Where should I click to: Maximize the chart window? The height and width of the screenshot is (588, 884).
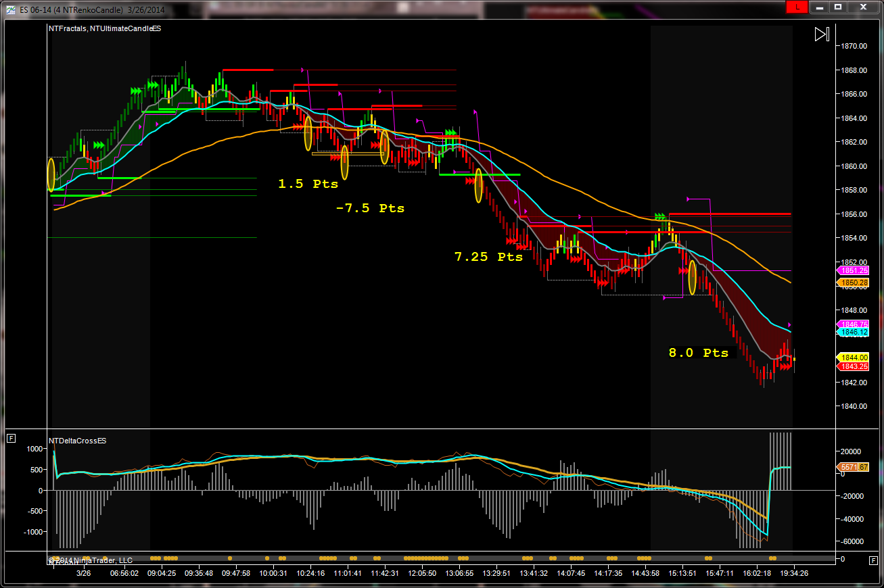coord(838,7)
